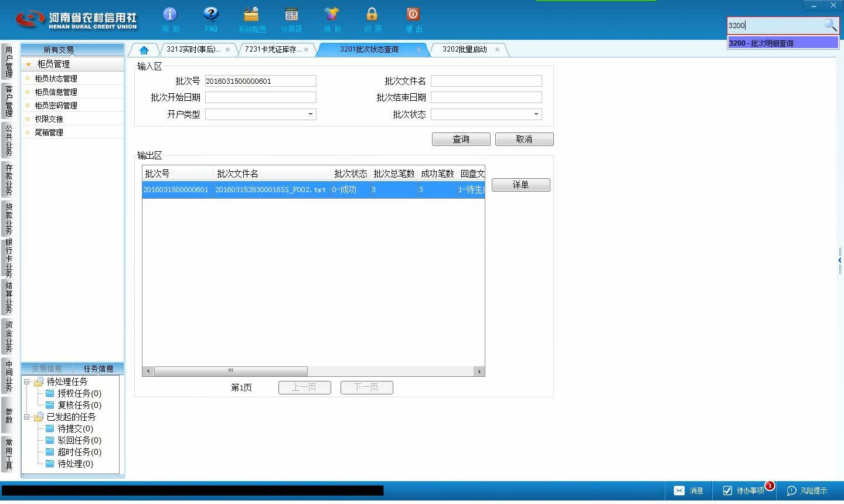Click the 复核任务(0) folder item
The height and width of the screenshot is (504, 844).
[74, 405]
